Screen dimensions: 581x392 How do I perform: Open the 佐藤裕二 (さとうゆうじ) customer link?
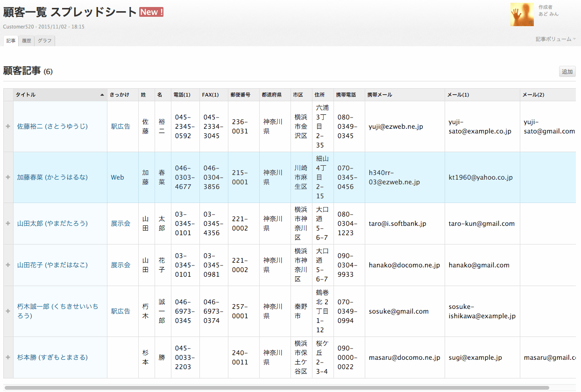pyautogui.click(x=52, y=126)
